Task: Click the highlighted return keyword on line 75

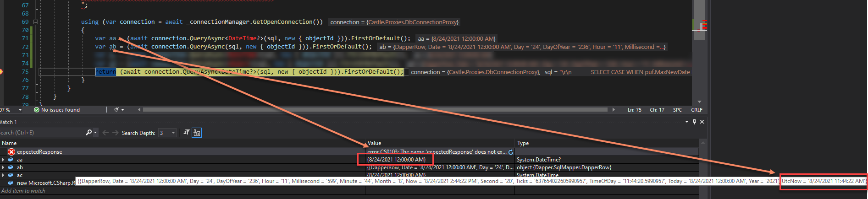Action: pyautogui.click(x=105, y=72)
